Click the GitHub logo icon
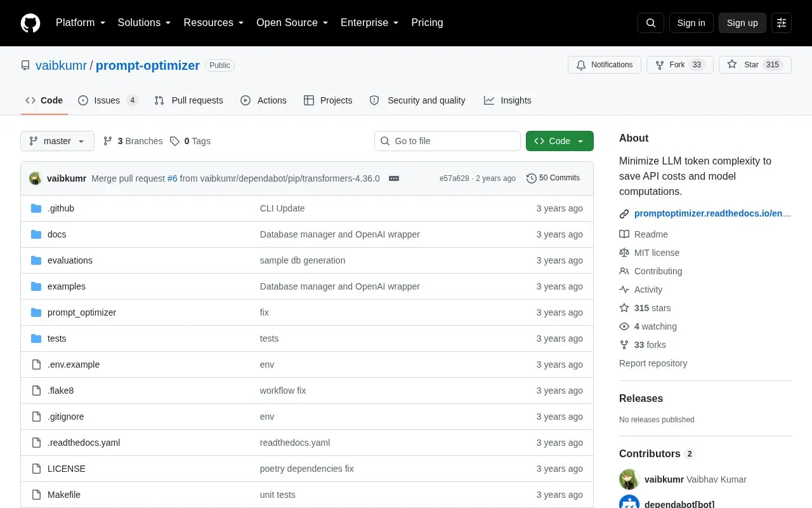The height and width of the screenshot is (508, 812). coord(30,23)
